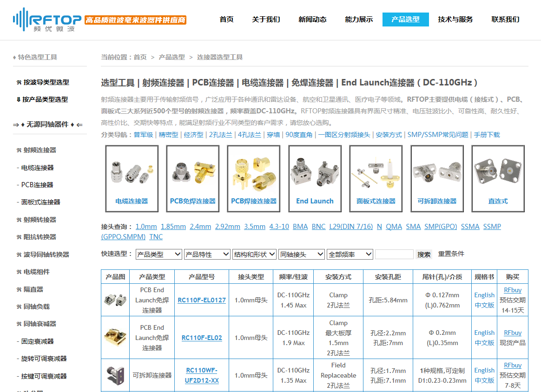541x392 pixels.
Task: Open 关于我们 menu item
Action: pos(266,20)
